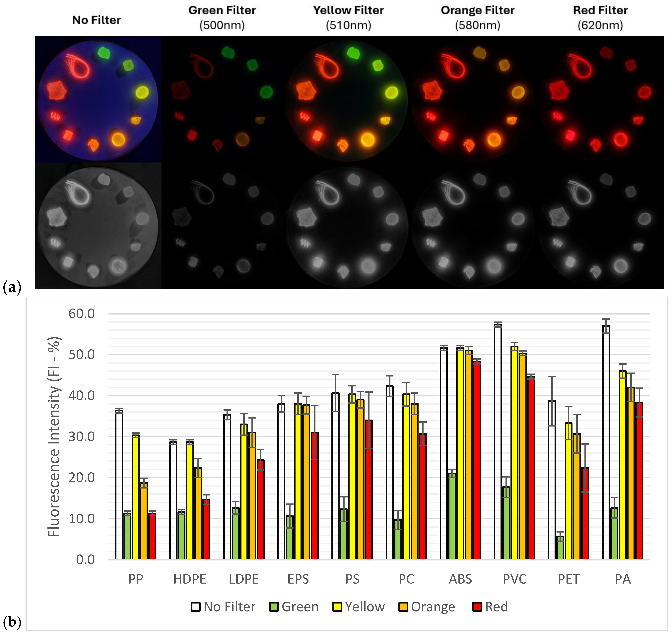Click the 30.0 y-axis tick label
672x635 pixels.
point(82,437)
